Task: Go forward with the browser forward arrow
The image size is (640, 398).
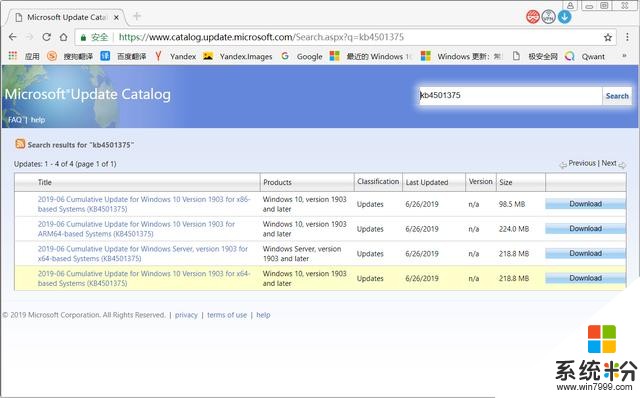Action: pyautogui.click(x=29, y=37)
